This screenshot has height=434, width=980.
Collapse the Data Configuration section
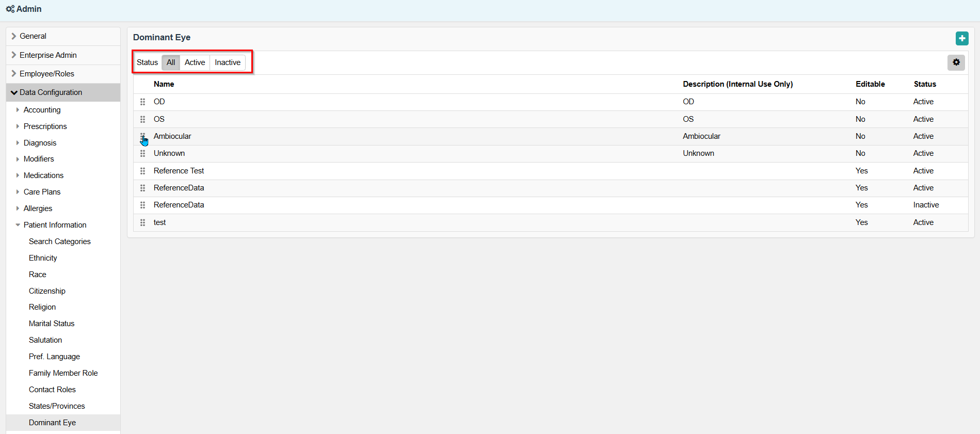click(51, 92)
